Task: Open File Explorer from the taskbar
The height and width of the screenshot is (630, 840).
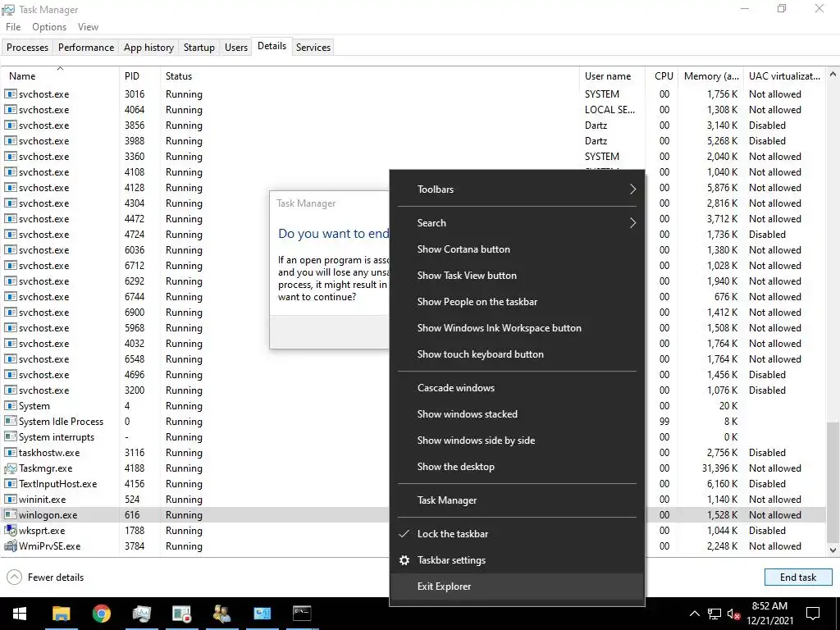Action: 61,614
